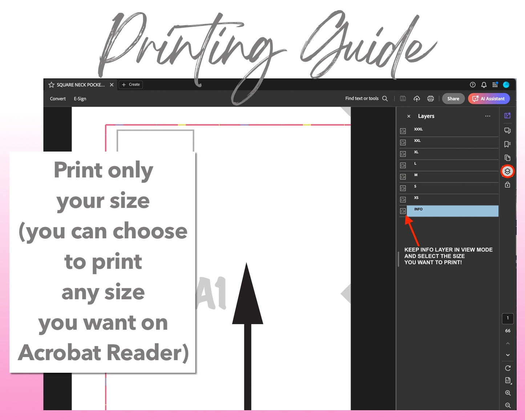Screen dimensions: 525x420
Task: Open the page fit 1:1 display options
Action: coord(508,380)
